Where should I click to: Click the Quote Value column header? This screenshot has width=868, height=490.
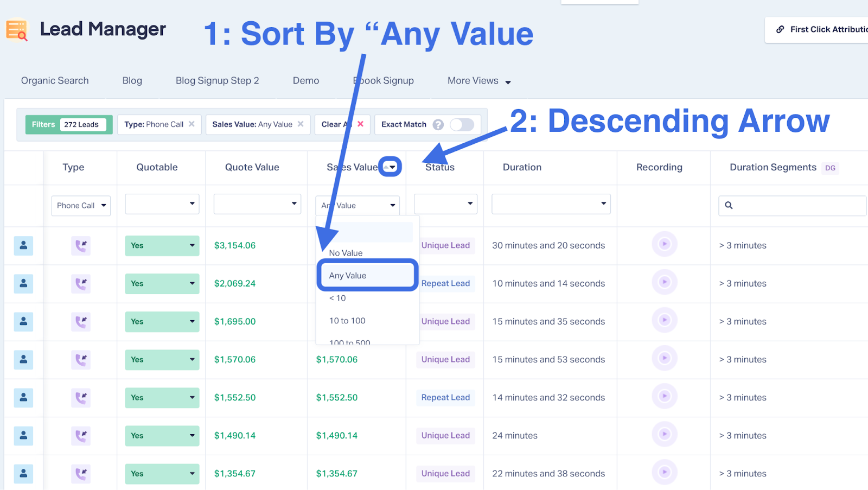[x=252, y=168]
